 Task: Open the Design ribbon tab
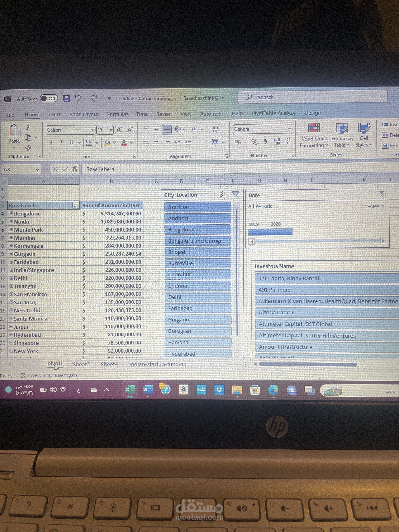pyautogui.click(x=313, y=113)
